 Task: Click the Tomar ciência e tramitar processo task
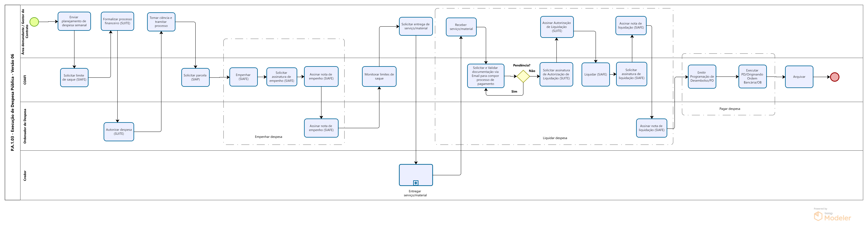[x=161, y=22]
